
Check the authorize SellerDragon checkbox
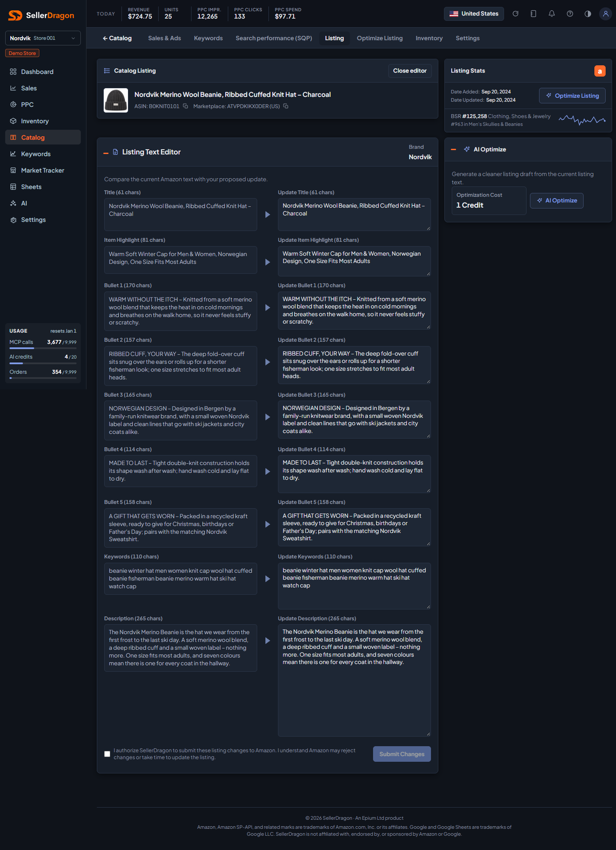[x=107, y=754]
